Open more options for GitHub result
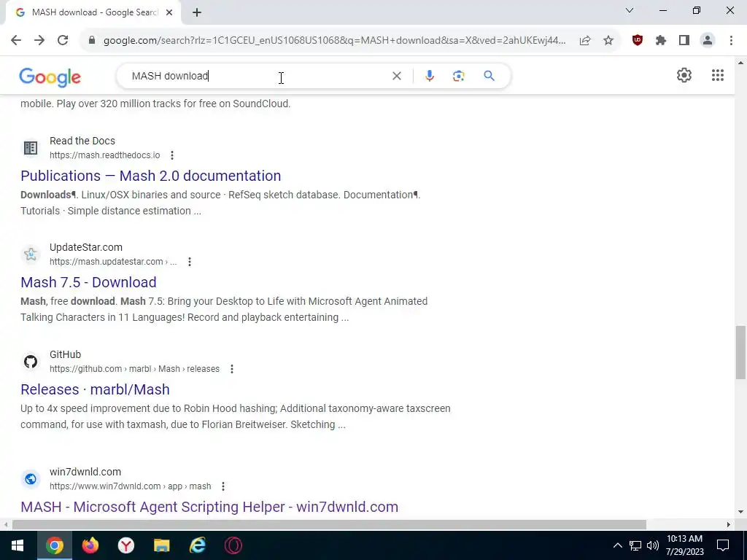Image resolution: width=747 pixels, height=560 pixels. 232,369
